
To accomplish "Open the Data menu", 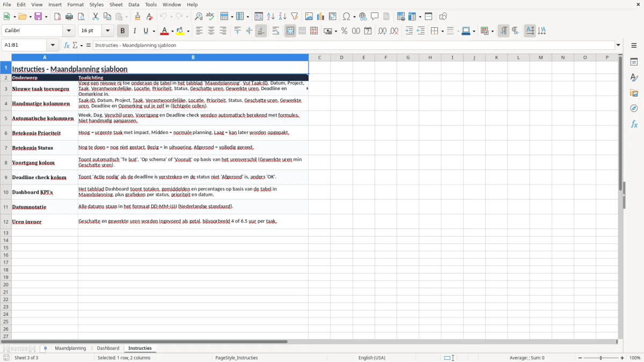I will pyautogui.click(x=134, y=4).
